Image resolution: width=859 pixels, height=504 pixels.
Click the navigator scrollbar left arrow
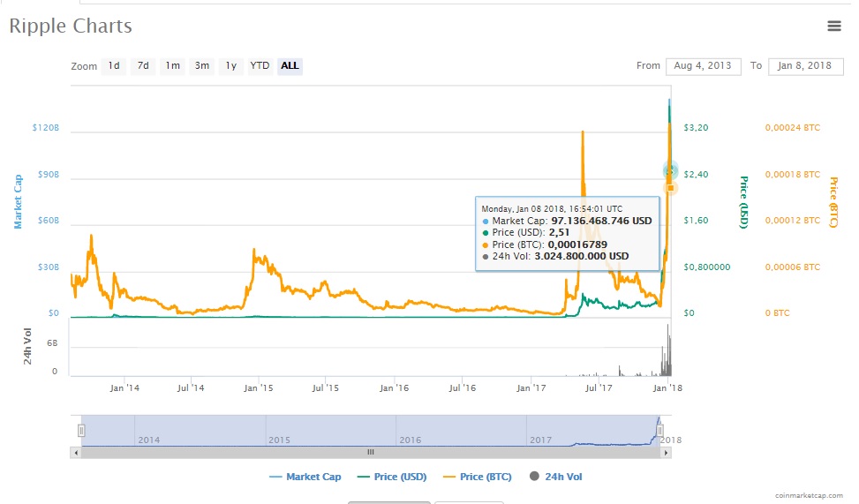click(76, 453)
